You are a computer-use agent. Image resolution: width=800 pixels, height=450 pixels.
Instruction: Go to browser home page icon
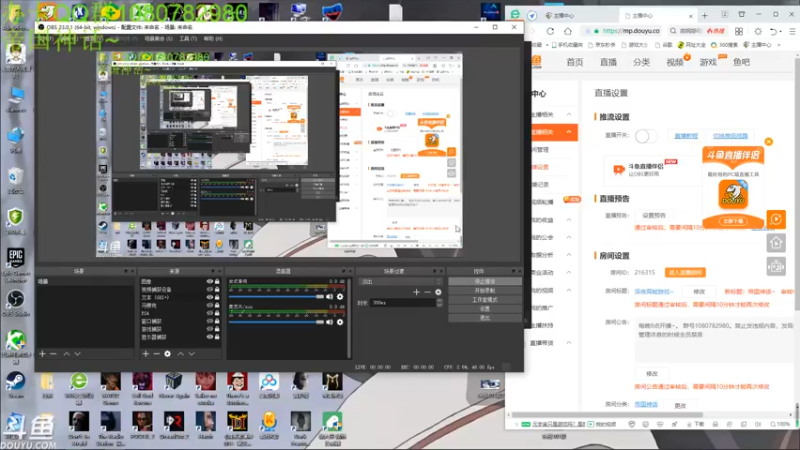[568, 31]
